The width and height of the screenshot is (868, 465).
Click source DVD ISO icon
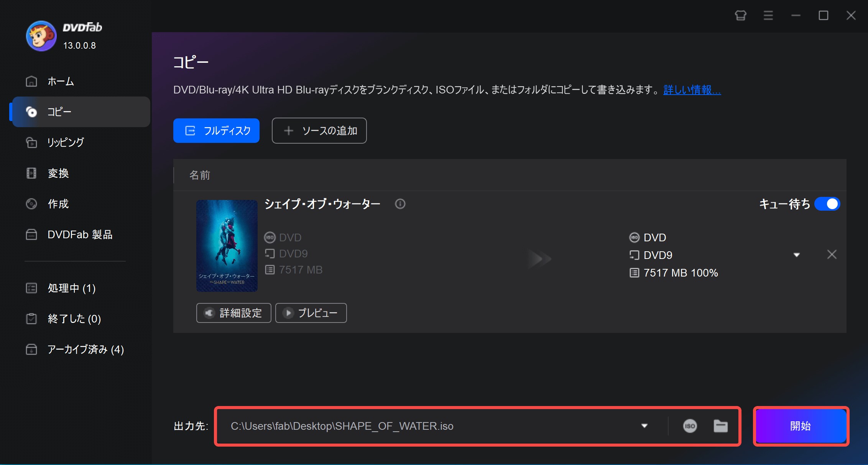coord(270,237)
